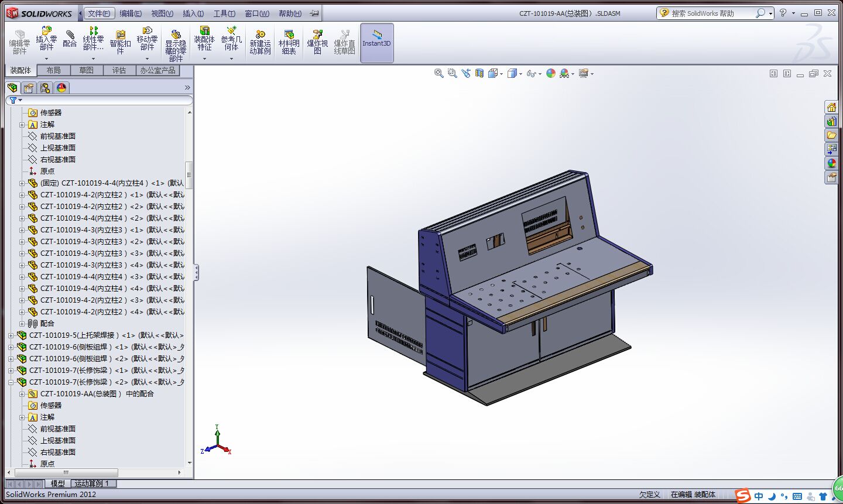Switch to the 运动算例 1 tab
Viewport: 843px width, 504px height.
point(92,484)
